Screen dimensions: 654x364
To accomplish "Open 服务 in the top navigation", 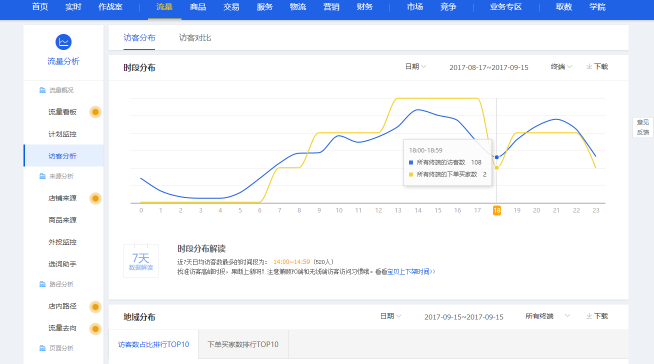I will pyautogui.click(x=264, y=7).
